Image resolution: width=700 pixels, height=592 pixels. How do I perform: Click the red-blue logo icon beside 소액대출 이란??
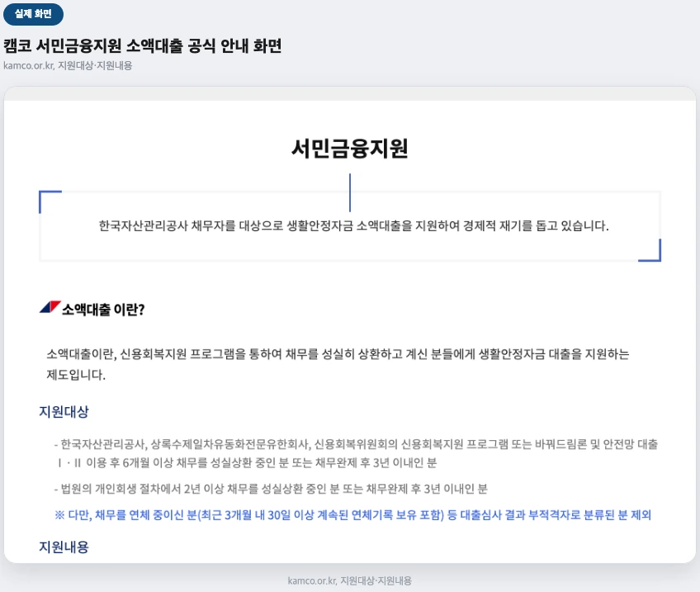[50, 307]
